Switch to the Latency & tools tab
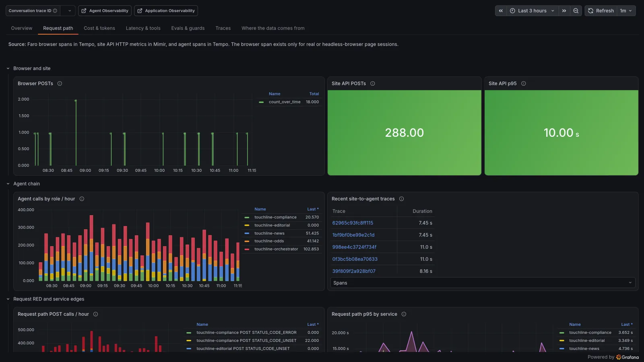This screenshot has height=362, width=644. click(143, 28)
